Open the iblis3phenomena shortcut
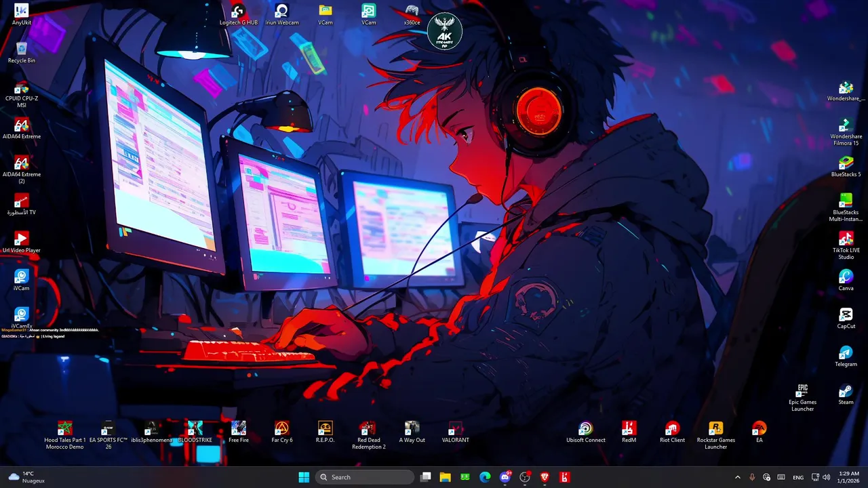The height and width of the screenshot is (488, 868). coord(152,432)
